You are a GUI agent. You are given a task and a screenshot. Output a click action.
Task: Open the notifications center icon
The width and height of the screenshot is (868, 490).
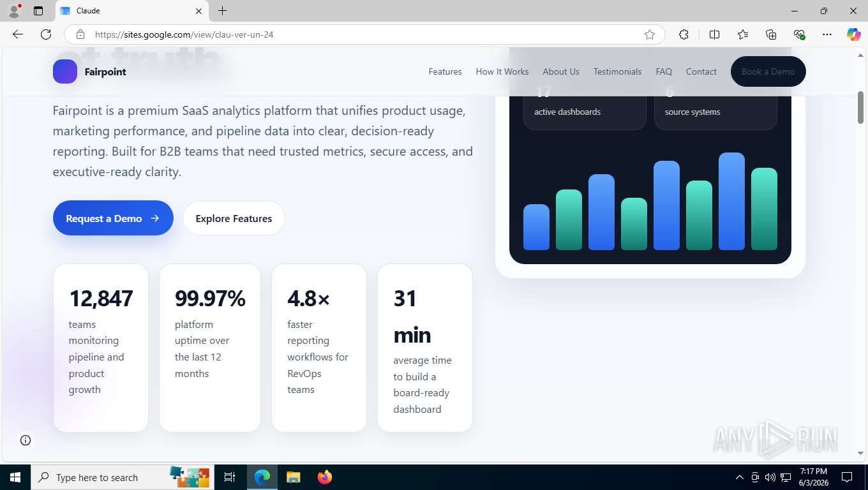click(x=847, y=477)
